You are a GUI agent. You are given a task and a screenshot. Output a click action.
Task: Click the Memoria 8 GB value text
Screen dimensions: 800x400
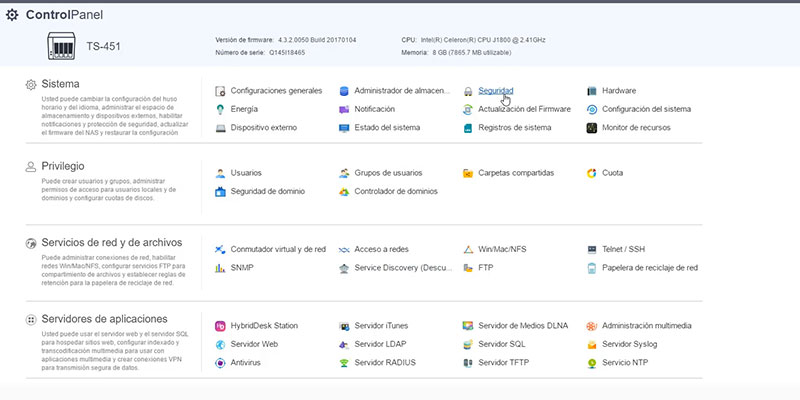(471, 53)
